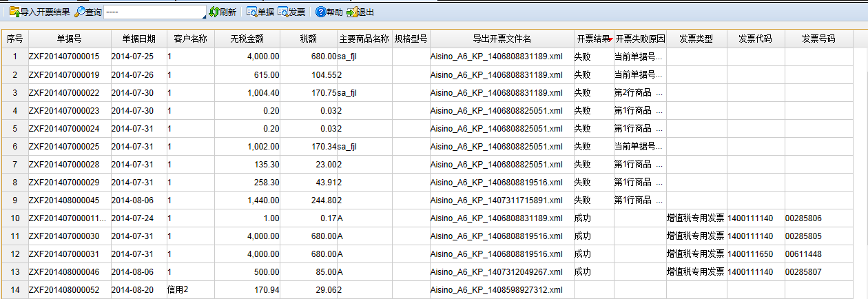Sort by the 单据号 column header
Image resolution: width=868 pixels, height=299 pixels.
point(69,39)
